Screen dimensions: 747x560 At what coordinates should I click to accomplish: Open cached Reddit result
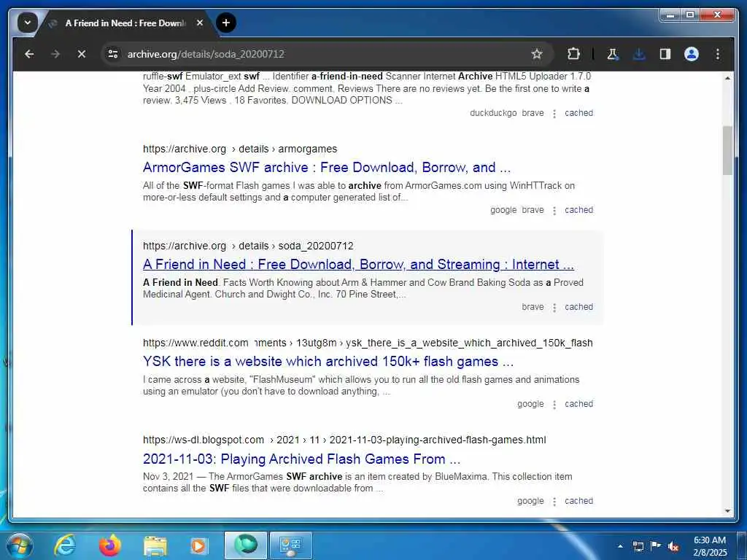(x=578, y=404)
